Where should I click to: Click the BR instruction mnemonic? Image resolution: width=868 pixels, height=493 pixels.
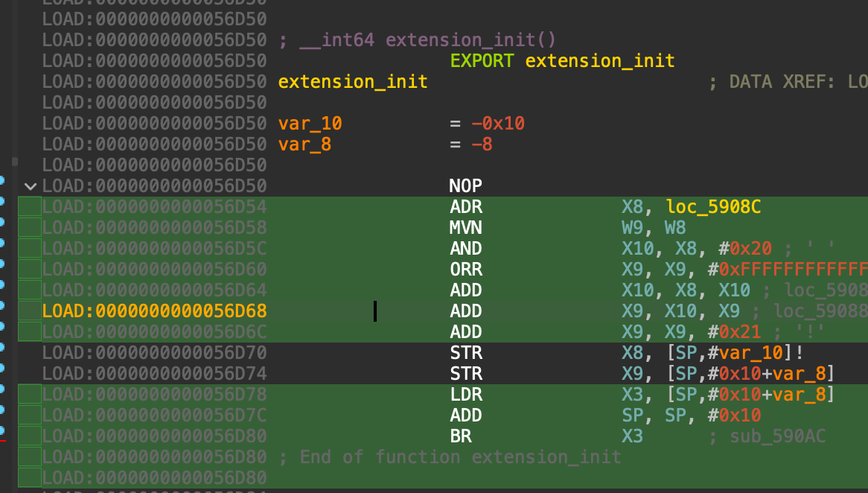(x=461, y=436)
